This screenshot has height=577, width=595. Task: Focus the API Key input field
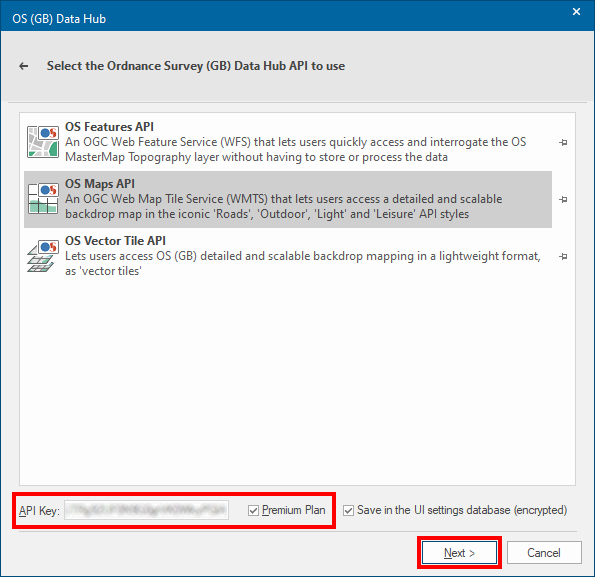pos(146,510)
